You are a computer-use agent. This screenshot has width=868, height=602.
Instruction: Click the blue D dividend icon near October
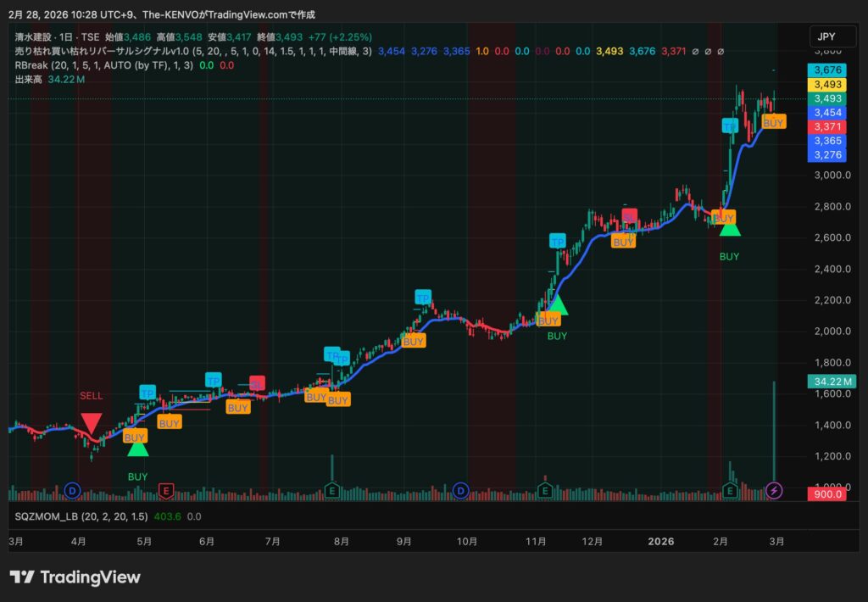(x=461, y=489)
